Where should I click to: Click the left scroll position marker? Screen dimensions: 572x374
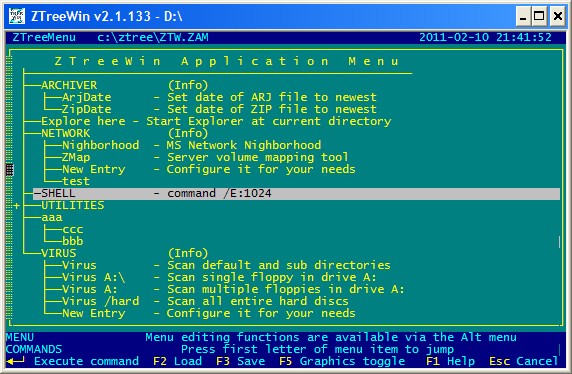pyautogui.click(x=10, y=170)
